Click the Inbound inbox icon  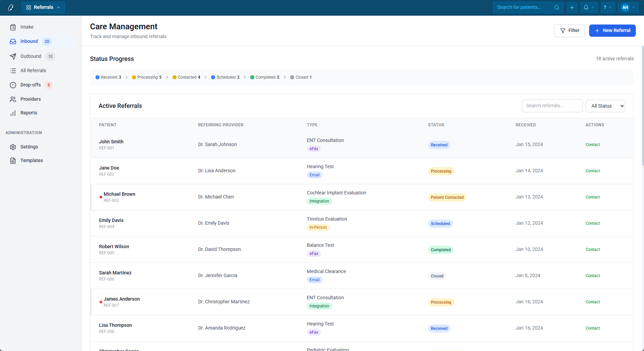(x=13, y=42)
